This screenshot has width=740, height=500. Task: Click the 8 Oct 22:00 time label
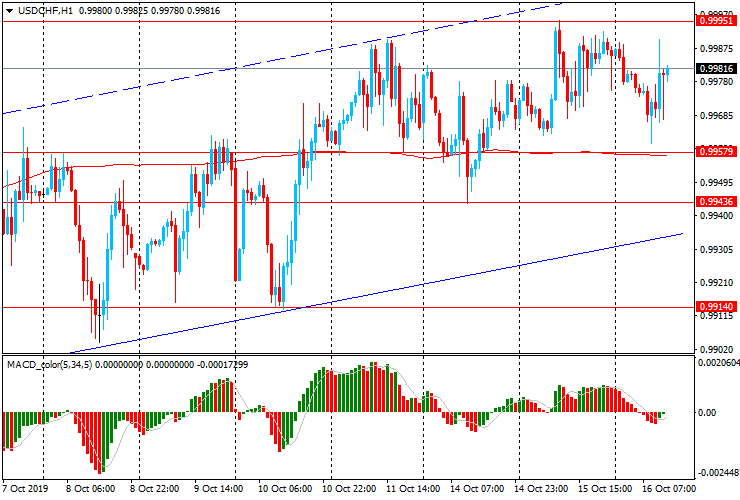point(154,488)
